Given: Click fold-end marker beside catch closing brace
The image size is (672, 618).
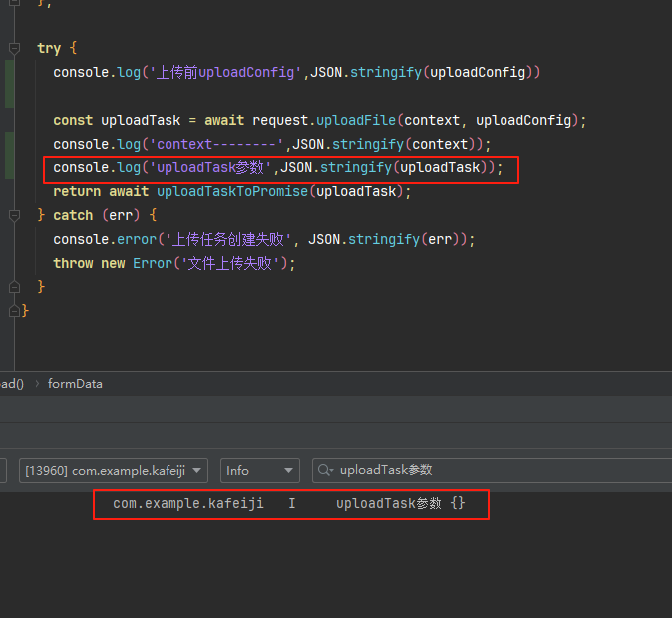Looking at the screenshot, I should tap(14, 287).
